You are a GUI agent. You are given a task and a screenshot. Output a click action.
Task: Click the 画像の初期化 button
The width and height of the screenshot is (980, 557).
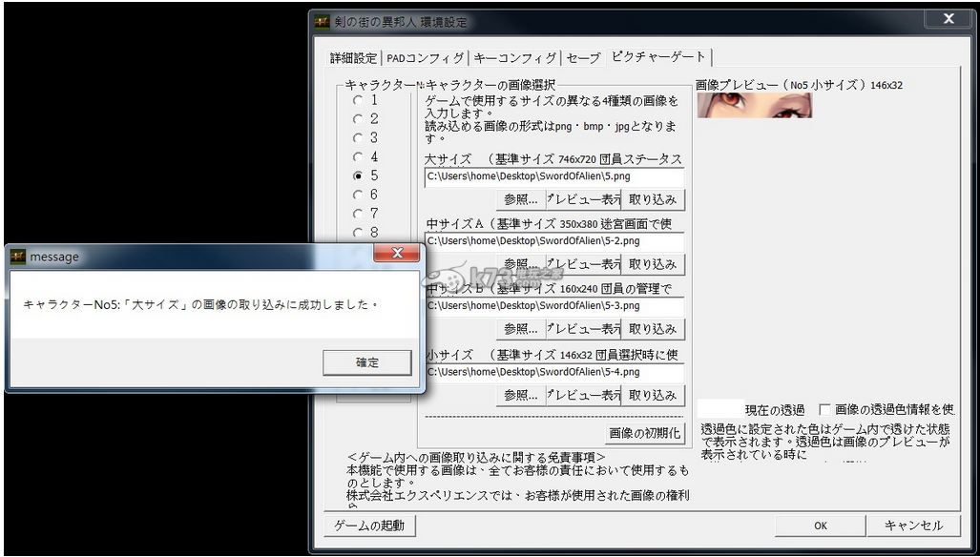(645, 433)
